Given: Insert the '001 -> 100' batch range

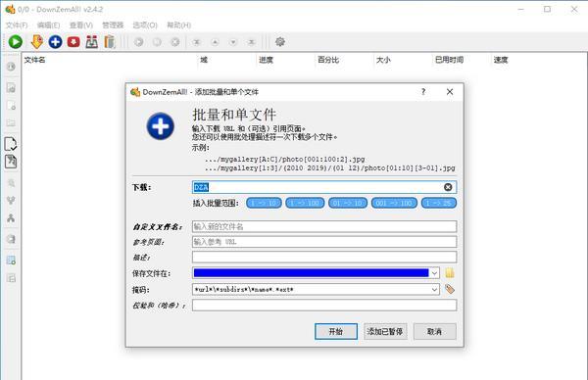Looking at the screenshot, I should click(394, 203).
